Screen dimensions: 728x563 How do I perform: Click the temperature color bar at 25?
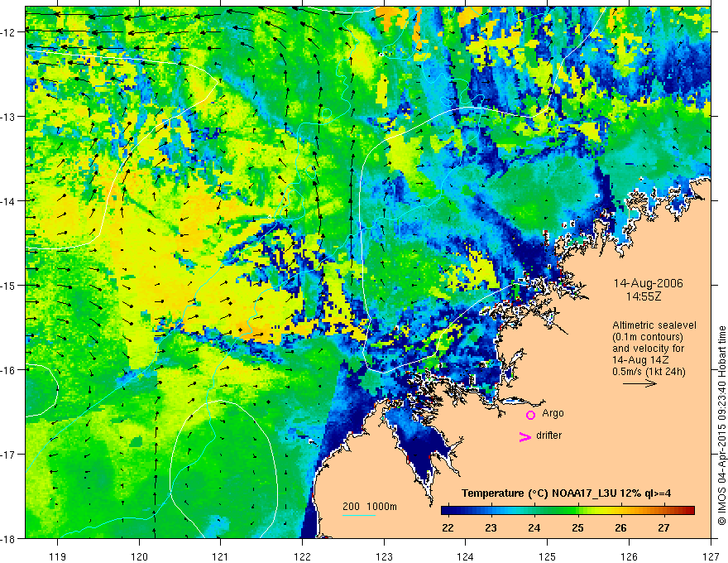pyautogui.click(x=578, y=511)
